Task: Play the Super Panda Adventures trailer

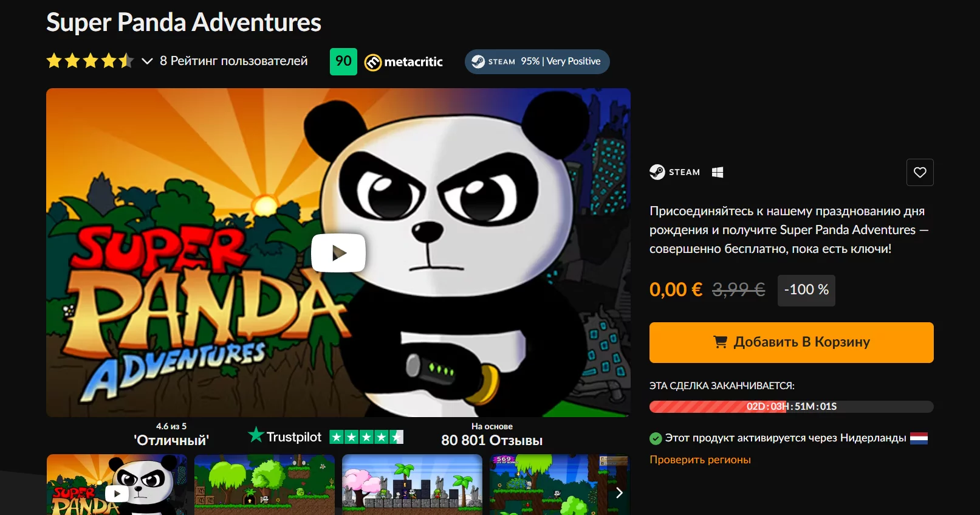Action: [338, 253]
